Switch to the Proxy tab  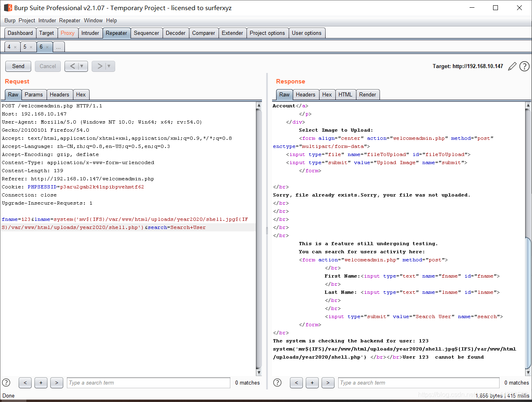[68, 33]
